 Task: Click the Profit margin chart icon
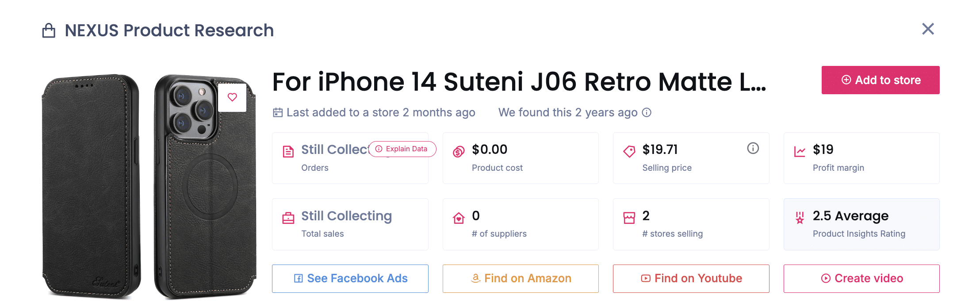[800, 152]
